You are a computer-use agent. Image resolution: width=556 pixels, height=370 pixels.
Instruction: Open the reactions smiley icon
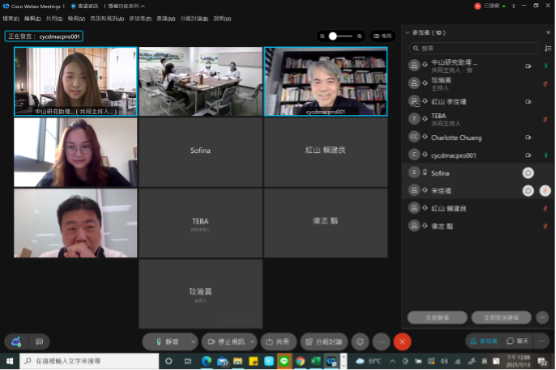[360, 342]
